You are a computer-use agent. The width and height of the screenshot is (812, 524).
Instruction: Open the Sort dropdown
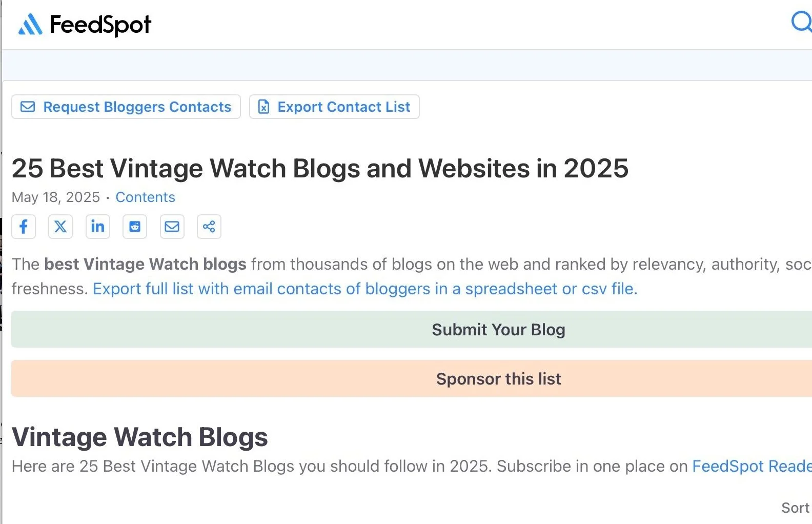pyautogui.click(x=796, y=508)
